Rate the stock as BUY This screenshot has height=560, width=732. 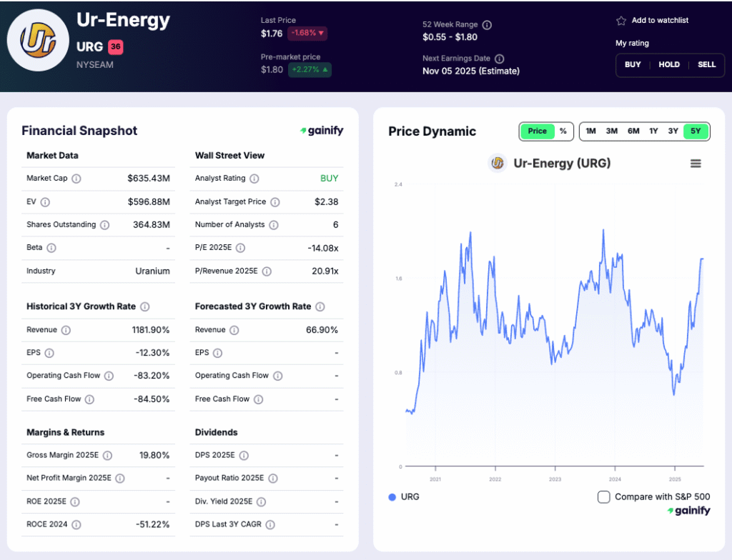pos(633,65)
